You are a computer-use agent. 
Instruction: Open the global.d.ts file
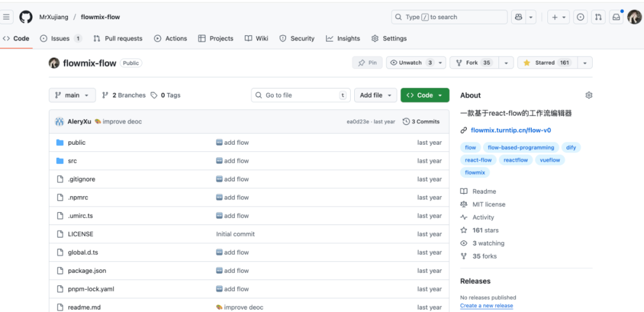83,252
